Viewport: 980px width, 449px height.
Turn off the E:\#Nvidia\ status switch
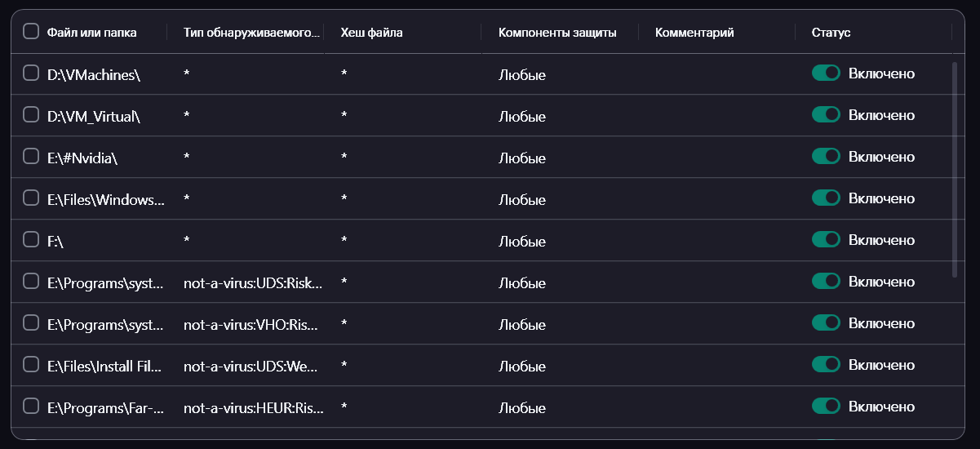[826, 157]
